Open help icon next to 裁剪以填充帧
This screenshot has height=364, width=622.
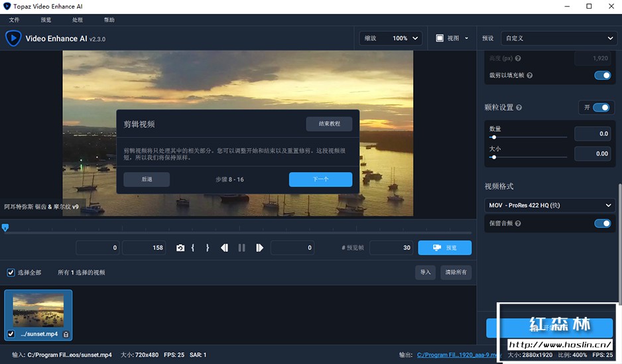point(530,76)
